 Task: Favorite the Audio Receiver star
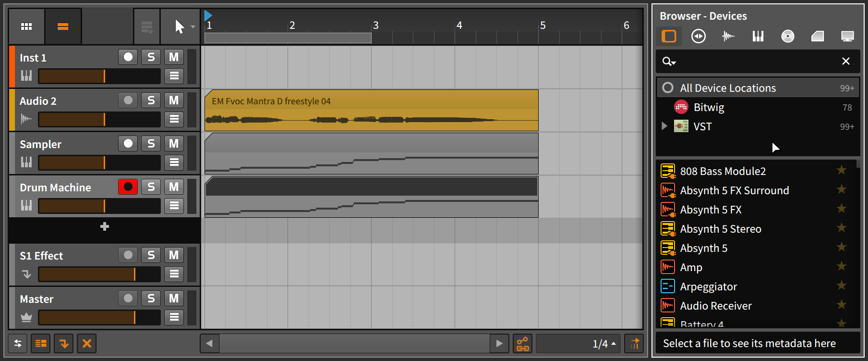pyautogui.click(x=842, y=305)
